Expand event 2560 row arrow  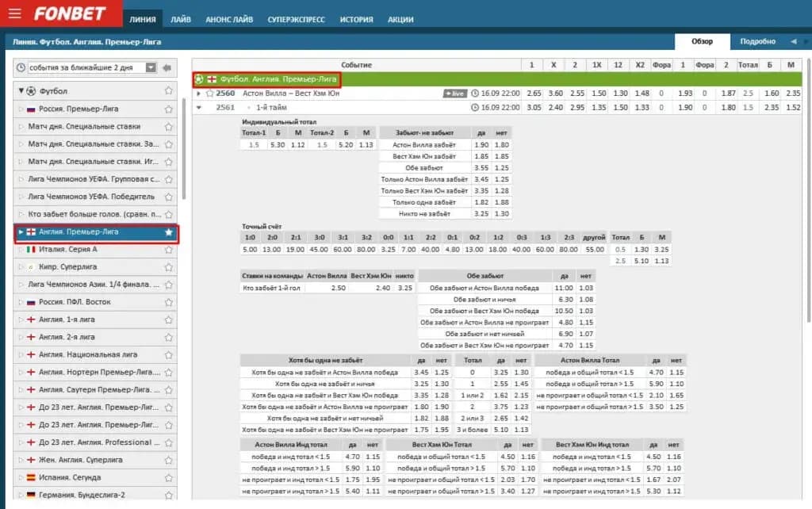click(x=198, y=94)
